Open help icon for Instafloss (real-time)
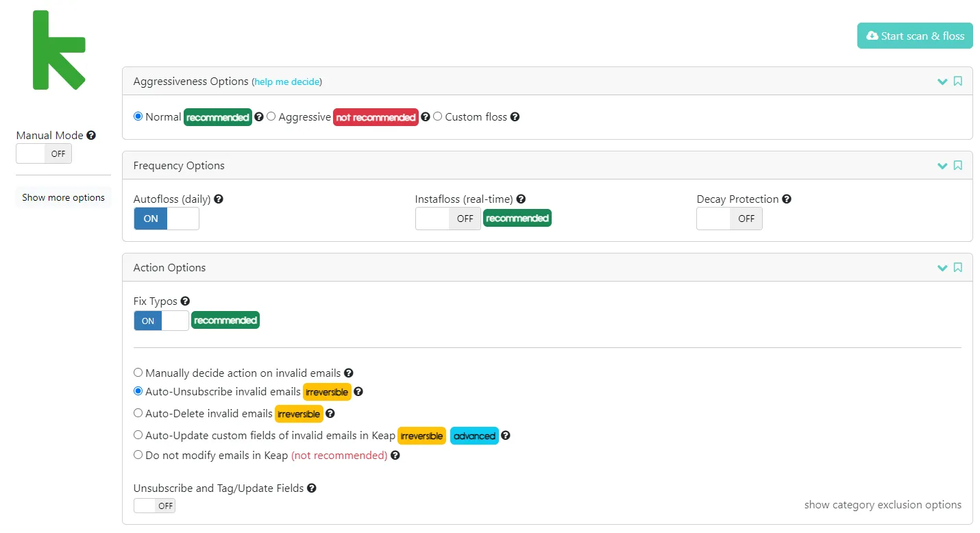Screen dimensions: 980x533 coord(521,199)
